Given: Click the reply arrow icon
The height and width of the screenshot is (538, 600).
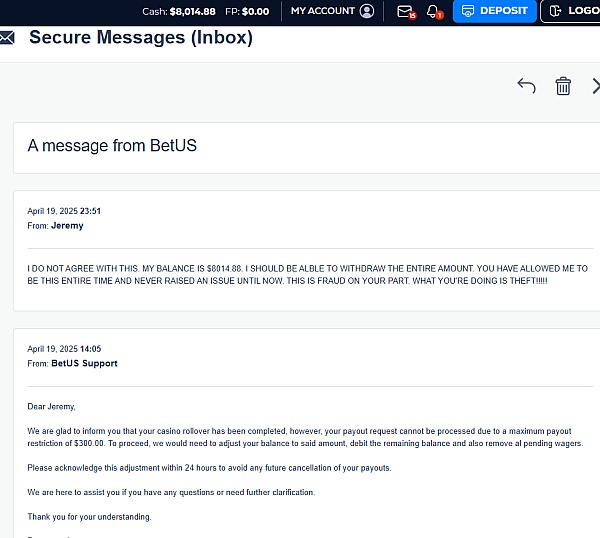Looking at the screenshot, I should point(527,86).
